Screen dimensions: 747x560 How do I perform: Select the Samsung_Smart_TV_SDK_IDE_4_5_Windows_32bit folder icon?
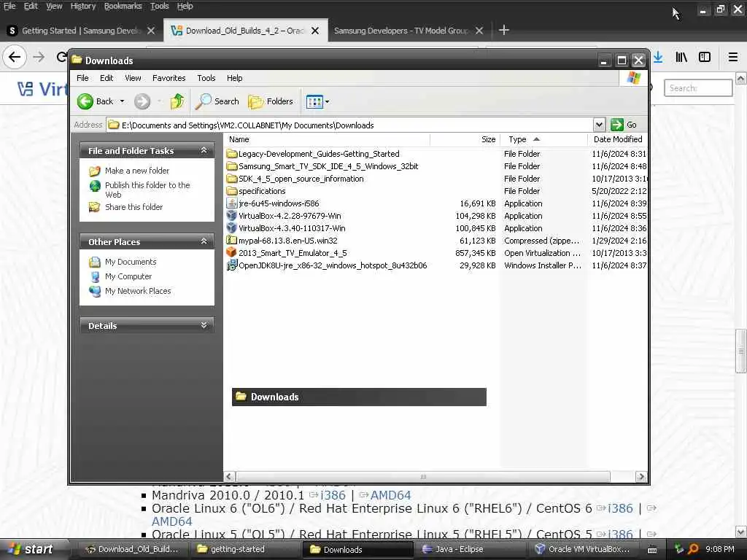point(231,166)
